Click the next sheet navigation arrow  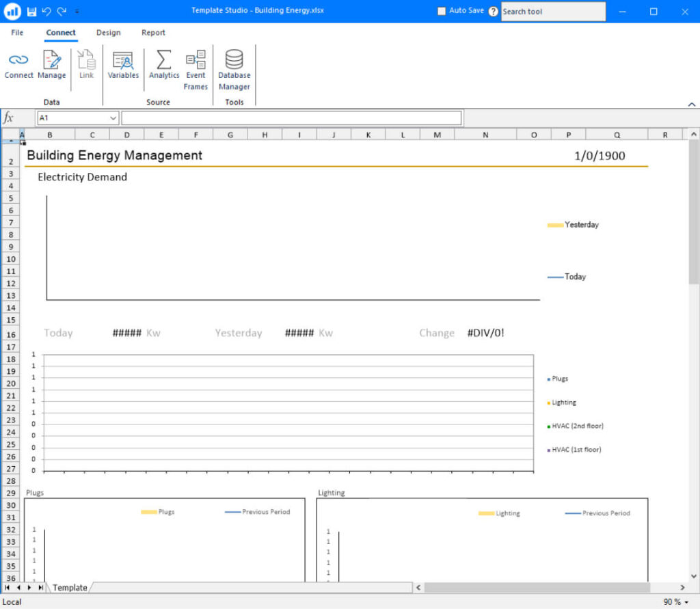29,588
